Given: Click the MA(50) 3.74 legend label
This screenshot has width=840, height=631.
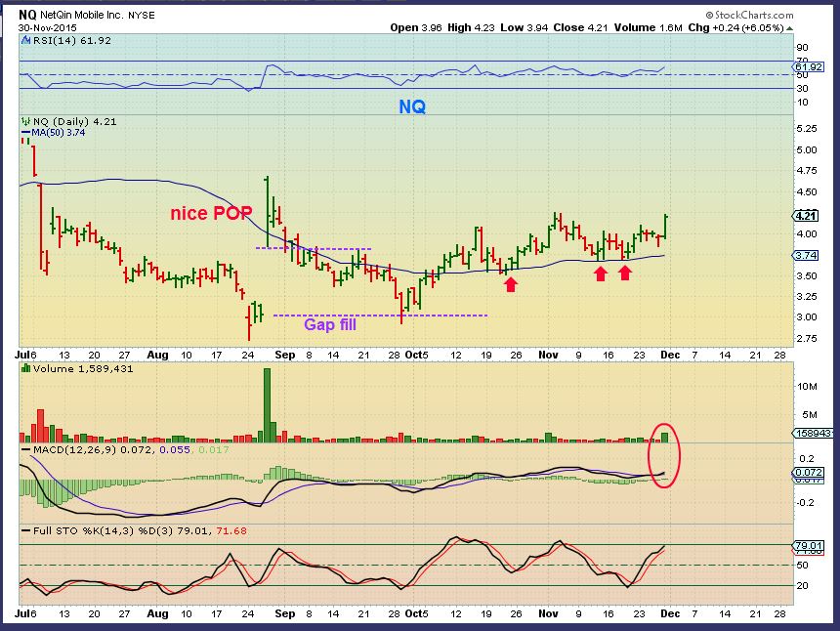Looking at the screenshot, I should [58, 132].
